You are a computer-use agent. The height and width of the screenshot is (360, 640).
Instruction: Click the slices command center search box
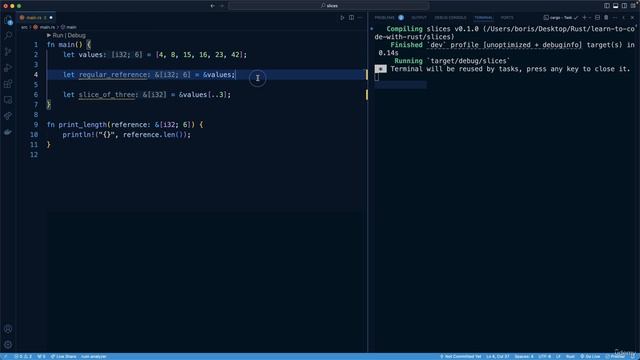(x=329, y=6)
